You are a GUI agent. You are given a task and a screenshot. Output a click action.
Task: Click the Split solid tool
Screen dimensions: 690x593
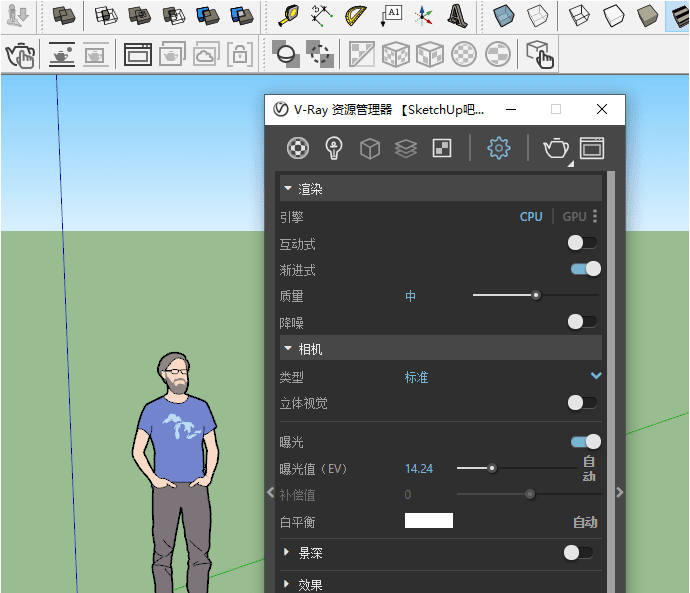242,16
